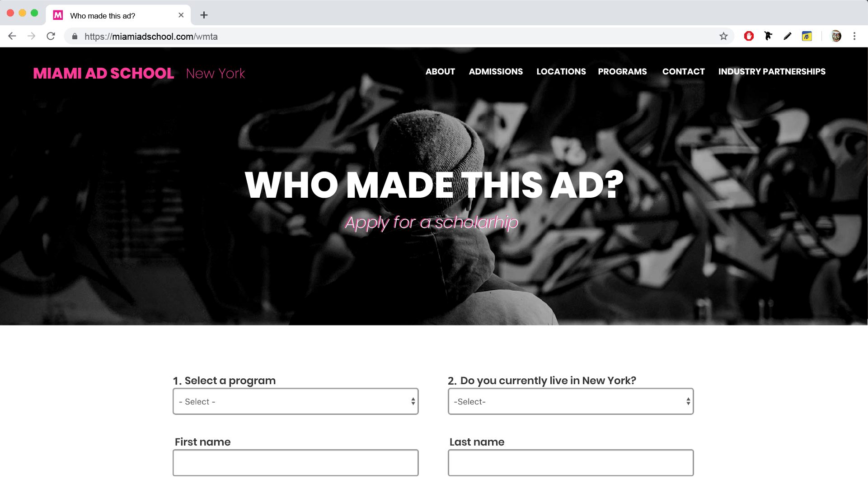The width and height of the screenshot is (868, 488).
Task: Click the address bar URL
Action: coord(151,37)
